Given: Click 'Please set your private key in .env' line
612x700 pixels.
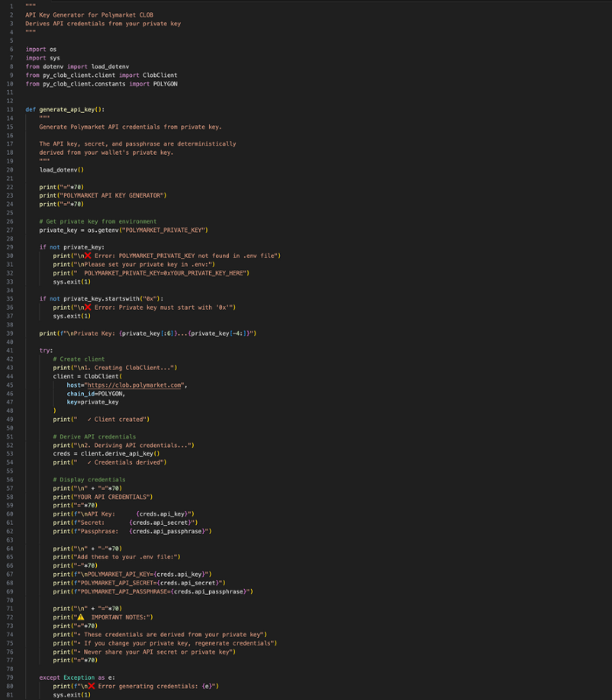Looking at the screenshot, I should click(134, 264).
